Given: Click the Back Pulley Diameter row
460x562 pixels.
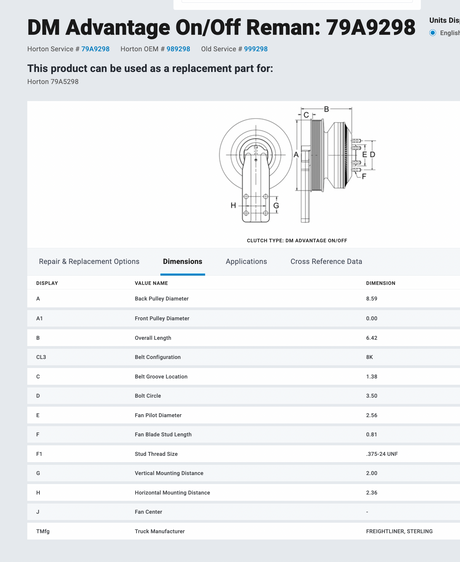Looking at the screenshot, I should 243,299.
